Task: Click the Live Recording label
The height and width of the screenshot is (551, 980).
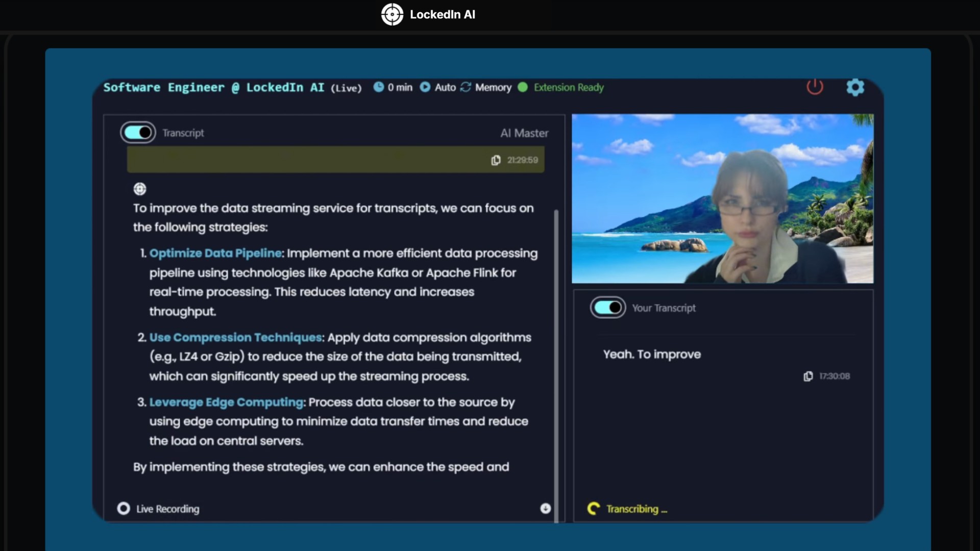Action: tap(168, 509)
